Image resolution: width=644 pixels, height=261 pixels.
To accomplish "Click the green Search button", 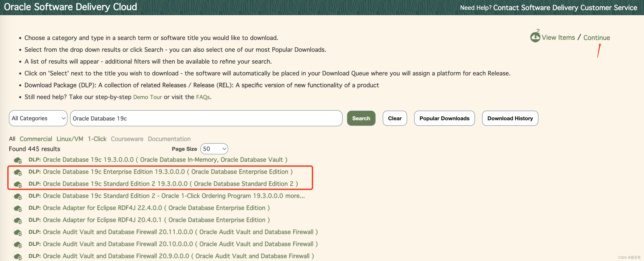I will point(361,118).
